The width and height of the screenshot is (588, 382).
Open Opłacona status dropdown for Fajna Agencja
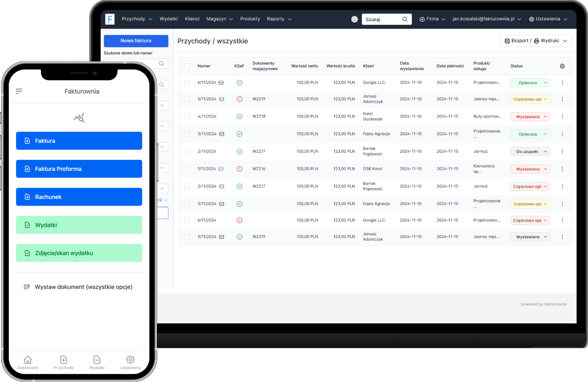[x=530, y=134]
